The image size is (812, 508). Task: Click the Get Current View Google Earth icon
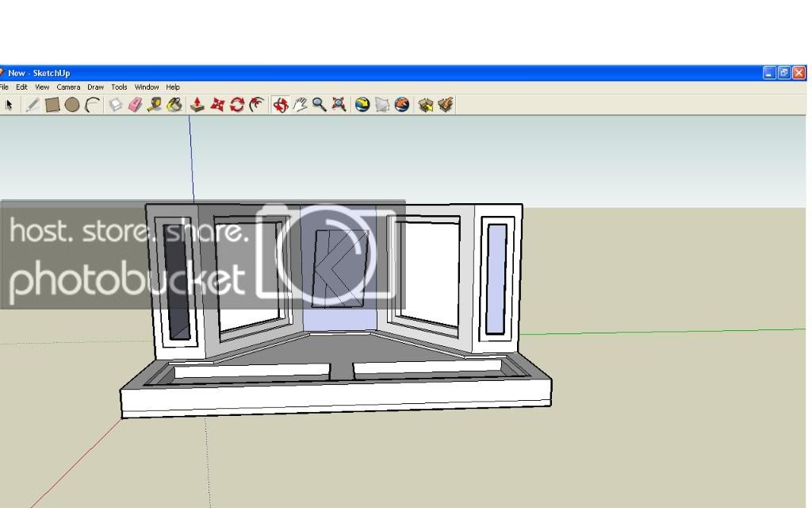click(x=362, y=106)
